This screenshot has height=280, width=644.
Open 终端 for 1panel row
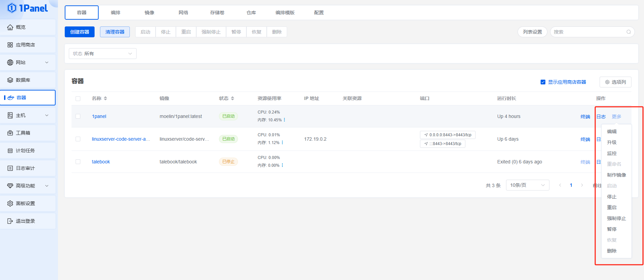585,117
